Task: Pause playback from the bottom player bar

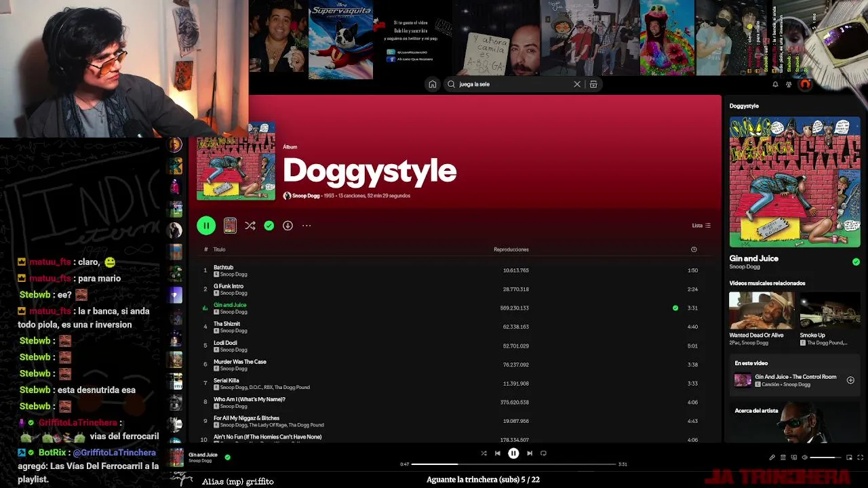Action: click(513, 453)
